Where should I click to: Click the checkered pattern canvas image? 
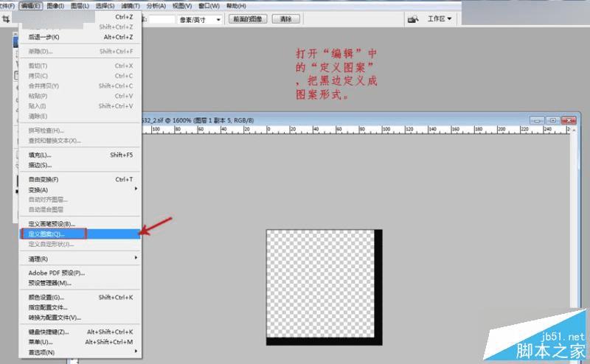click(x=324, y=287)
